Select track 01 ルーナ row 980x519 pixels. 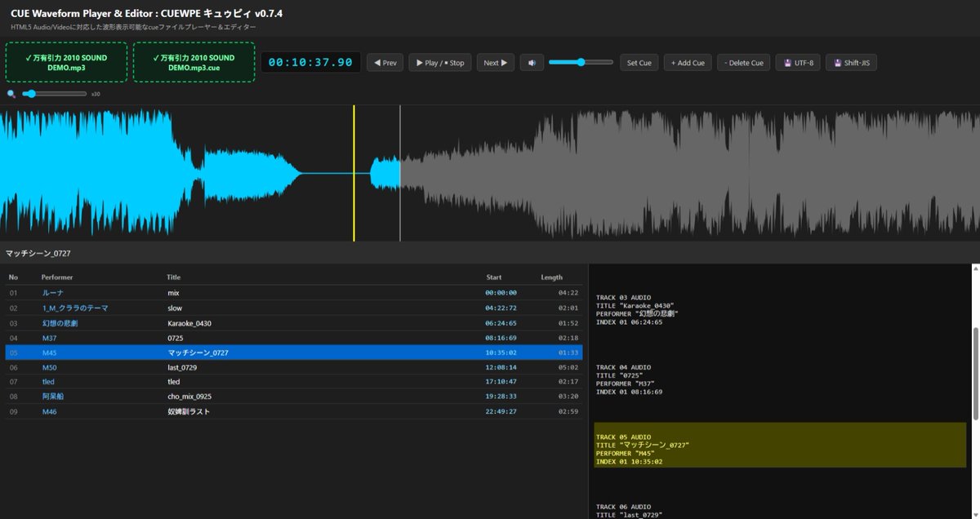(x=294, y=292)
